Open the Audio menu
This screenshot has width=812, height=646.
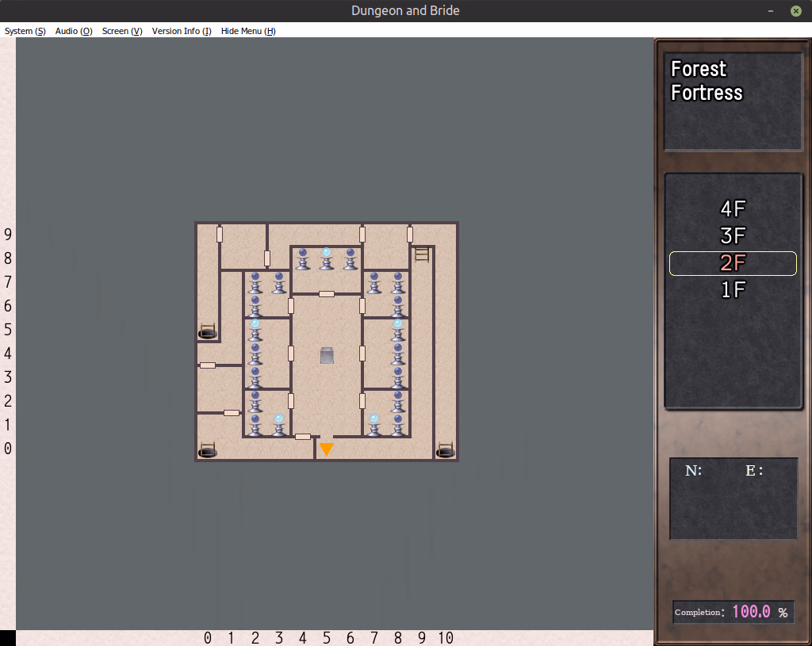click(x=74, y=31)
